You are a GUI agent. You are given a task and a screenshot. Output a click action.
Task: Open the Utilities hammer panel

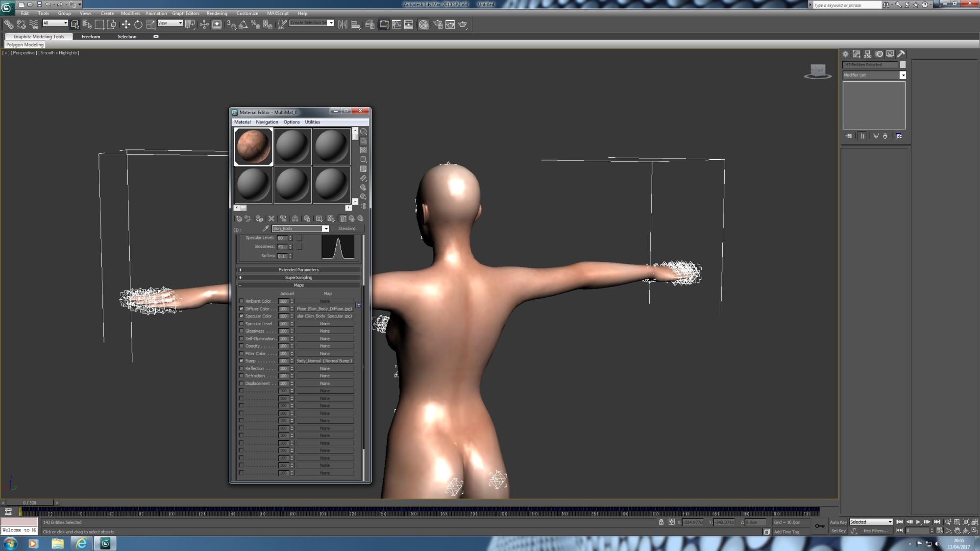pos(901,54)
